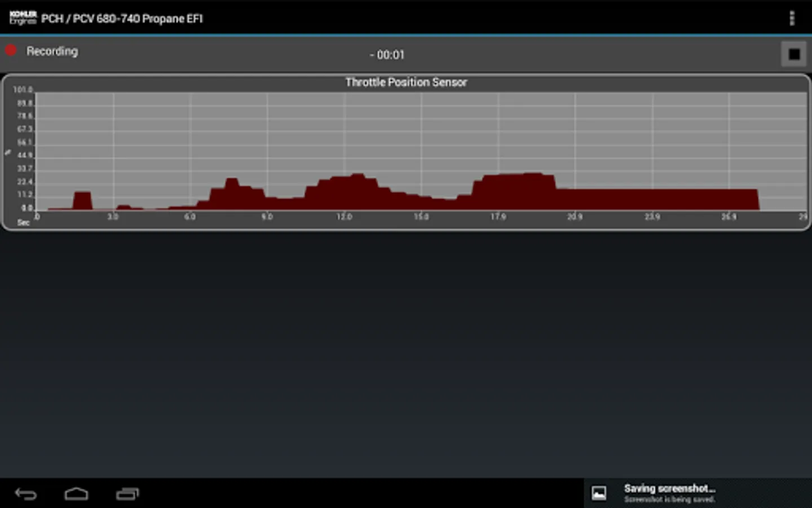Click the 20.9 seconds axis label
This screenshot has height=508, width=812.
pyautogui.click(x=575, y=217)
